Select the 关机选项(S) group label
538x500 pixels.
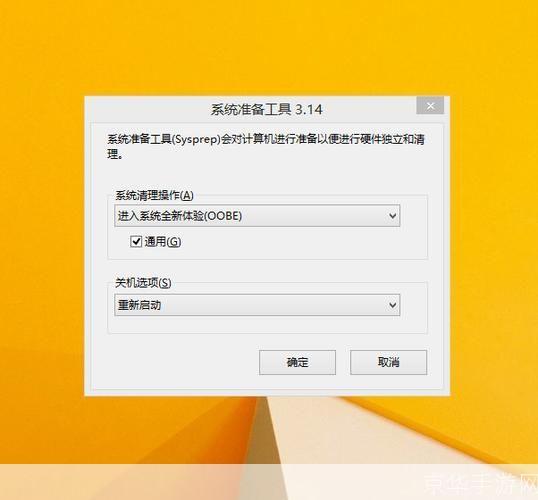tap(143, 283)
